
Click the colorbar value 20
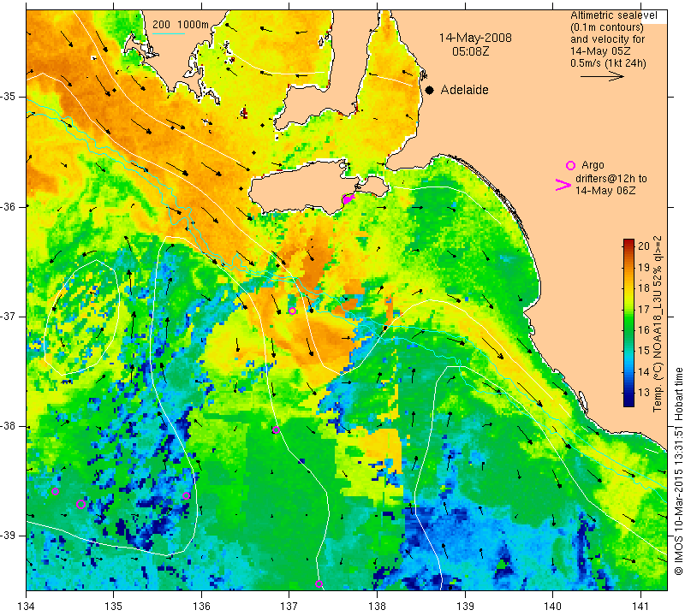(644, 246)
